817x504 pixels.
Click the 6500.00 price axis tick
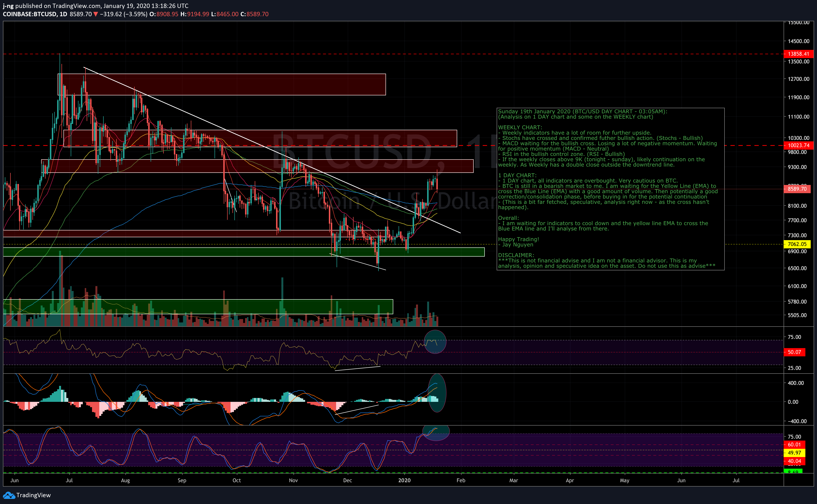(797, 268)
